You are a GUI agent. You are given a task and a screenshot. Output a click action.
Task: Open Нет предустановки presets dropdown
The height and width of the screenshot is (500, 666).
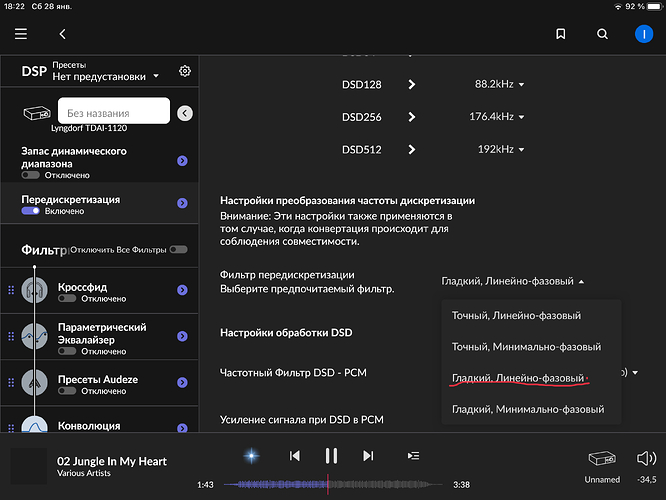pyautogui.click(x=106, y=76)
